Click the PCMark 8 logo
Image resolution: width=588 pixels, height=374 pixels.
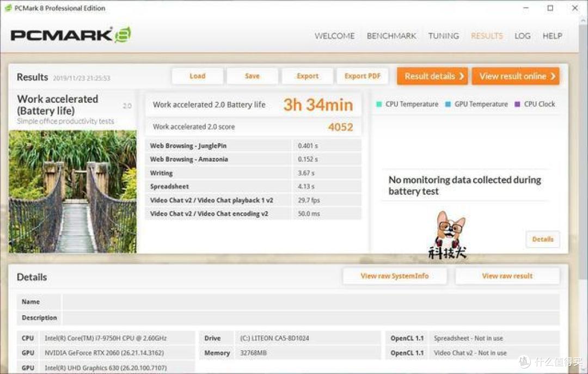(x=71, y=35)
